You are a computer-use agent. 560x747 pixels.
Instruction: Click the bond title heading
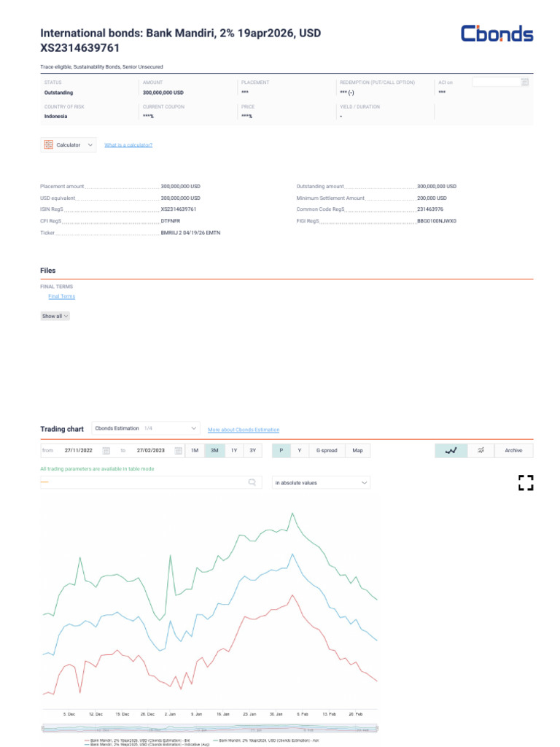point(181,41)
